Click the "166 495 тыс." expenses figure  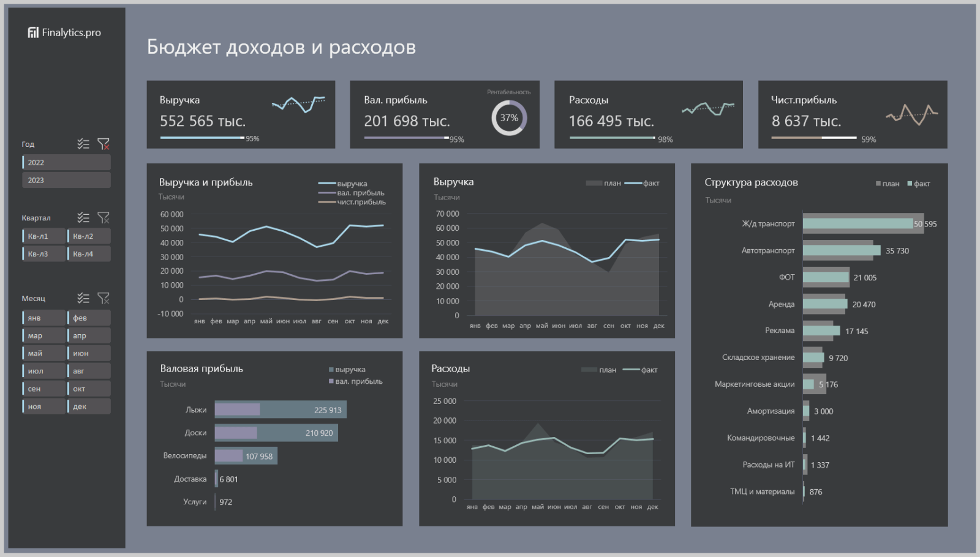(x=611, y=121)
